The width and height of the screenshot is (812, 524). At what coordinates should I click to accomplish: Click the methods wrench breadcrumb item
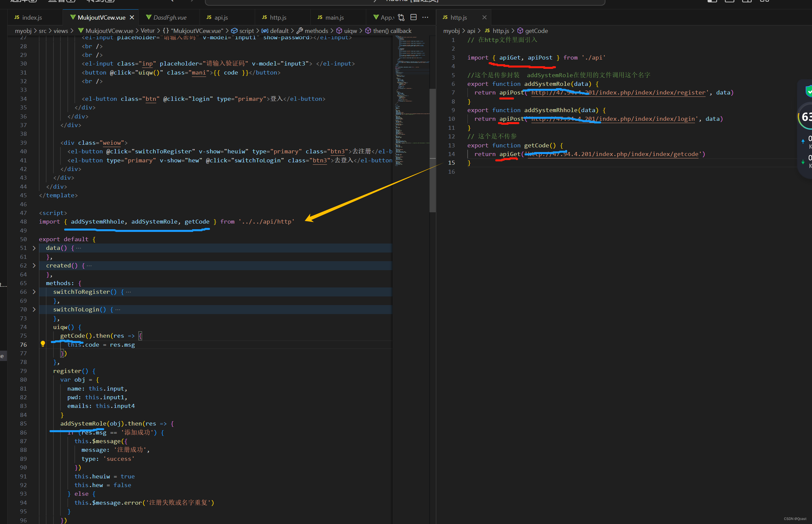click(312, 31)
